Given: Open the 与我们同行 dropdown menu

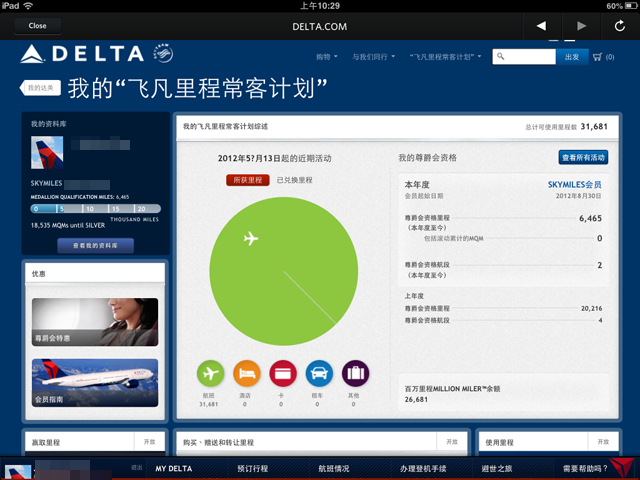Looking at the screenshot, I should (x=373, y=57).
